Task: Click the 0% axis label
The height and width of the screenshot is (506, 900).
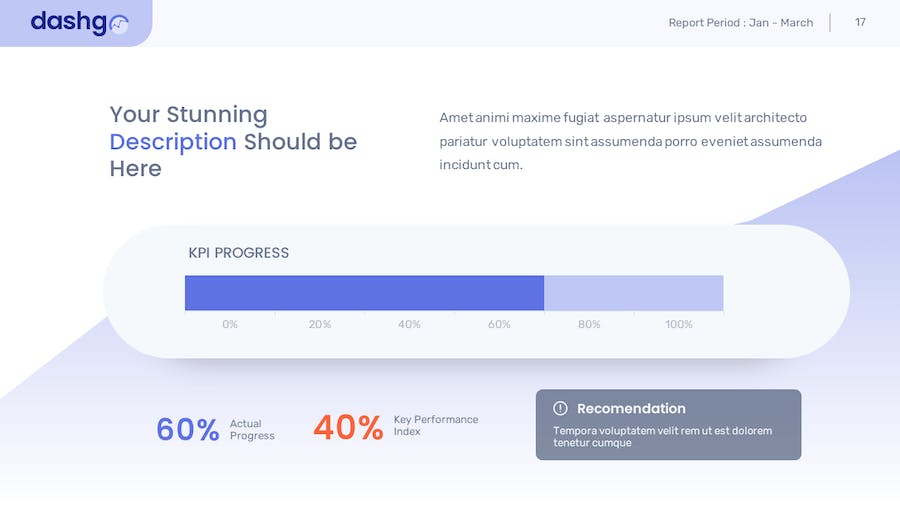Action: tap(230, 325)
